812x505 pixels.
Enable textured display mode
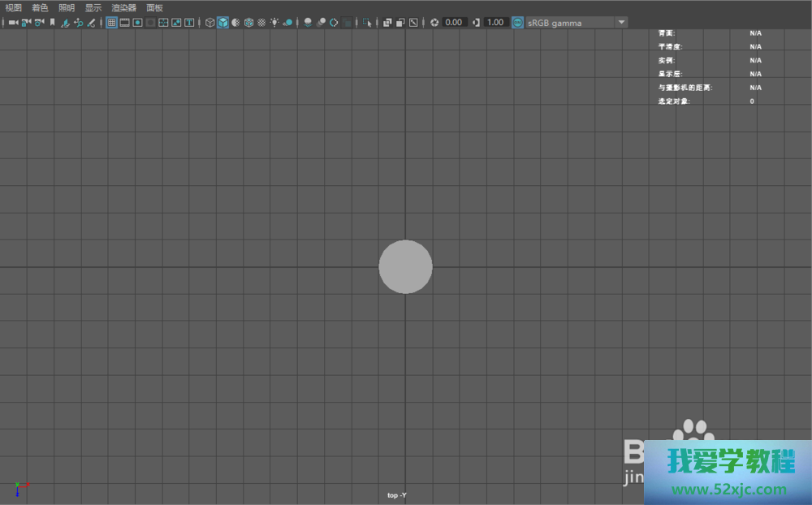coord(261,23)
